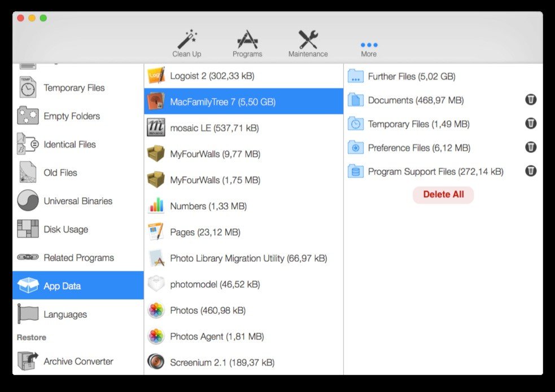Viewport: 555px width, 392px height.
Task: Select Temporary Files in sidebar
Action: click(x=78, y=87)
